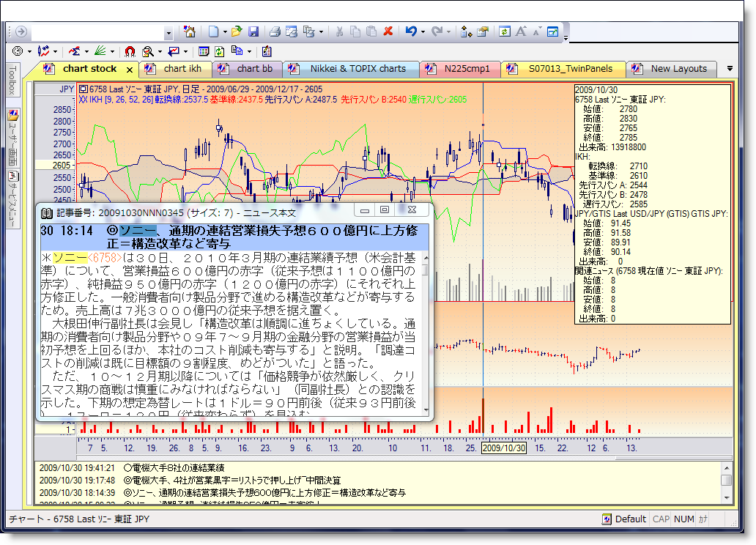The width and height of the screenshot is (756, 545).
Task: Print using the printer icon
Action: pos(275,31)
